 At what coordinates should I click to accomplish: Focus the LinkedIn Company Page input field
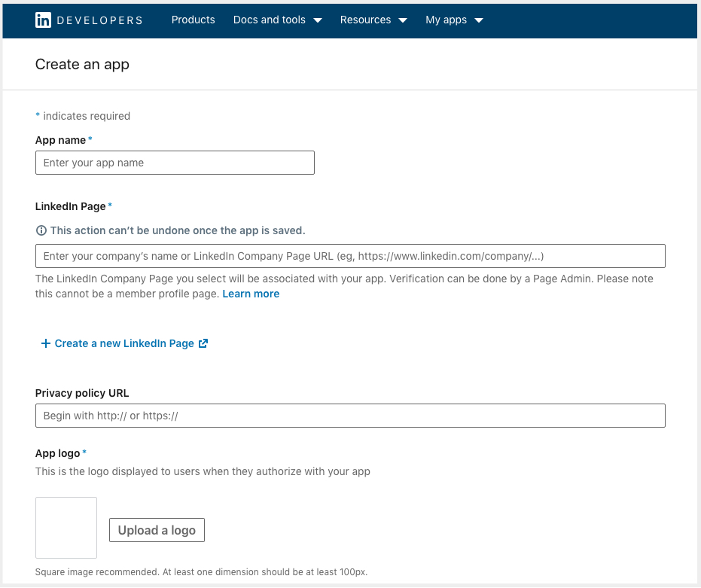(350, 256)
